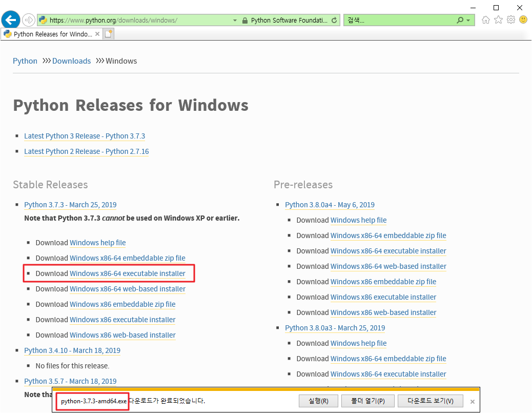Open Tools gear icon
This screenshot has height=413, width=532.
(x=511, y=19)
